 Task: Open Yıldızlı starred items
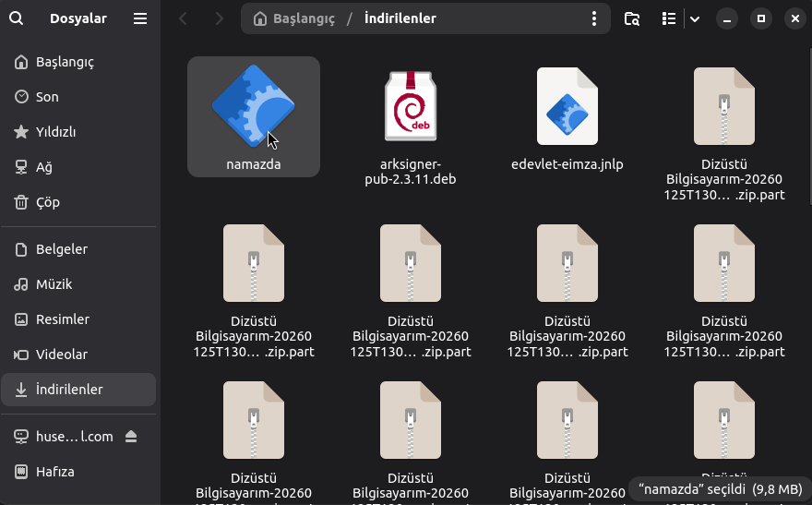(x=55, y=132)
